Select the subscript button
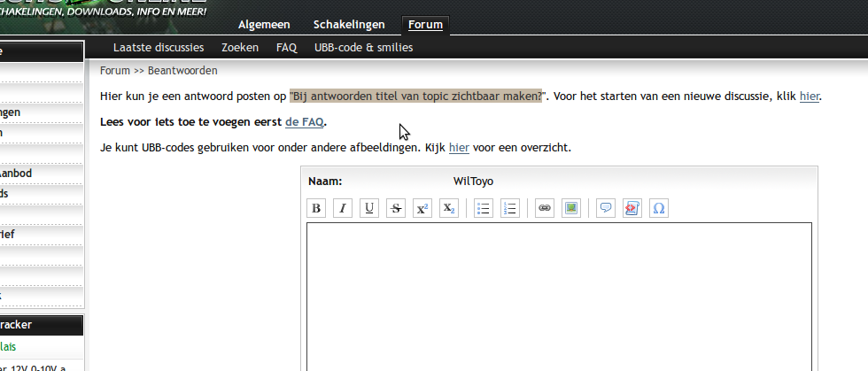The image size is (868, 371). (x=449, y=208)
